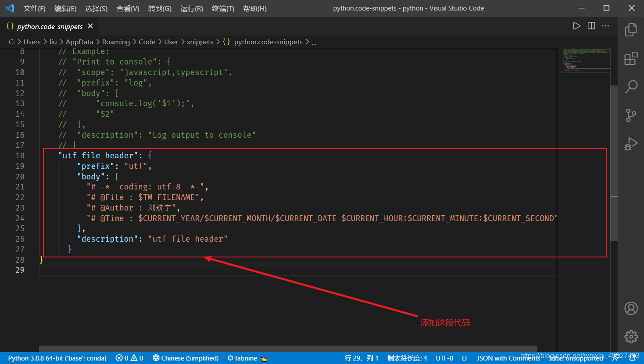644x364 pixels.
Task: Click the @Time $CURRENT_YEAR line
Action: pyautogui.click(x=322, y=218)
